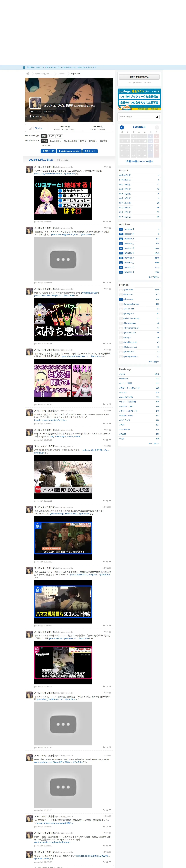Open the twilog 課金プラン banner
The height and width of the screenshot is (868, 186).
pos(139,99)
